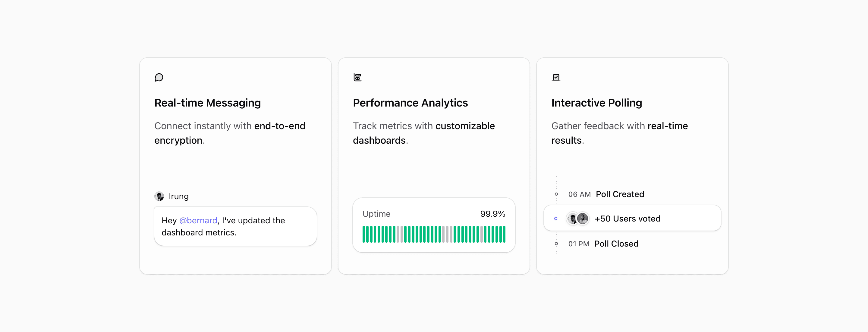The width and height of the screenshot is (868, 332).
Task: Click the Poll Closed timeline dot
Action: tap(556, 243)
